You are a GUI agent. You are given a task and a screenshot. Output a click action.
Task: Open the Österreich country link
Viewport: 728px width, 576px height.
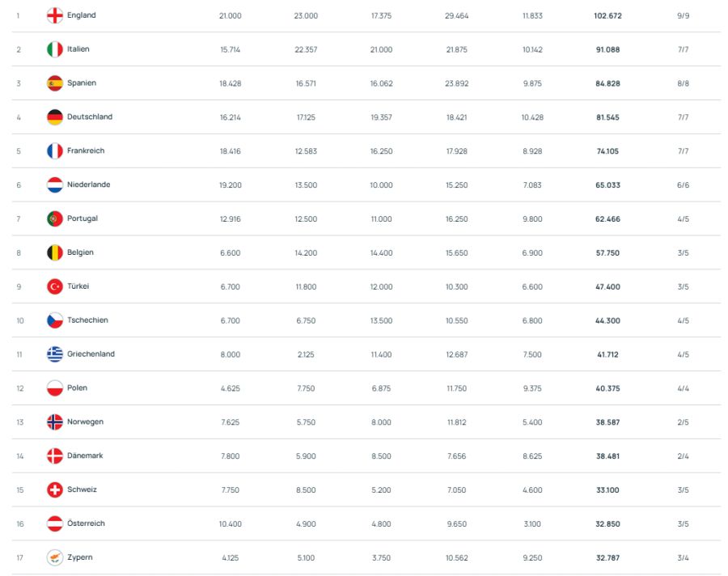86,523
